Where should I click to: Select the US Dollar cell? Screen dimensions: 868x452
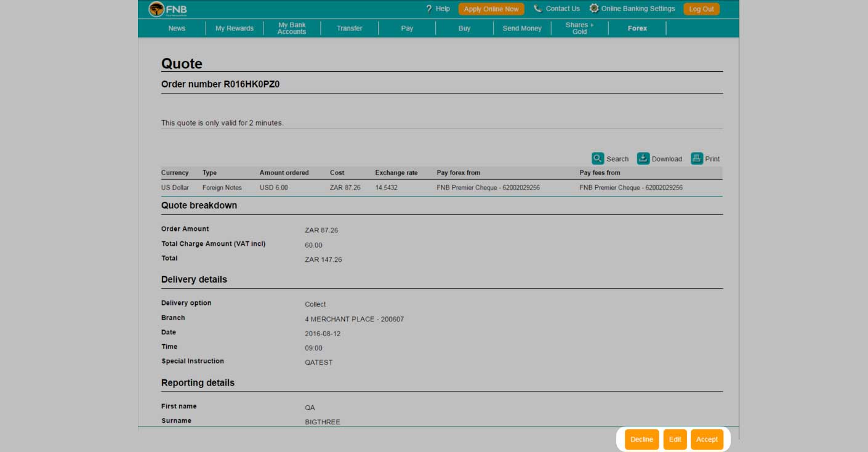click(x=175, y=188)
